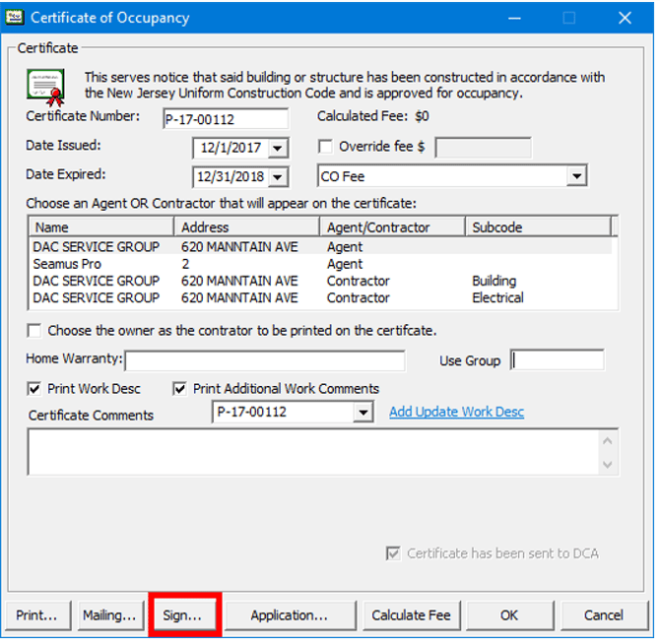Screen dimensions: 660x644
Task: Check the owner as contractor checkbox
Action: (34, 331)
